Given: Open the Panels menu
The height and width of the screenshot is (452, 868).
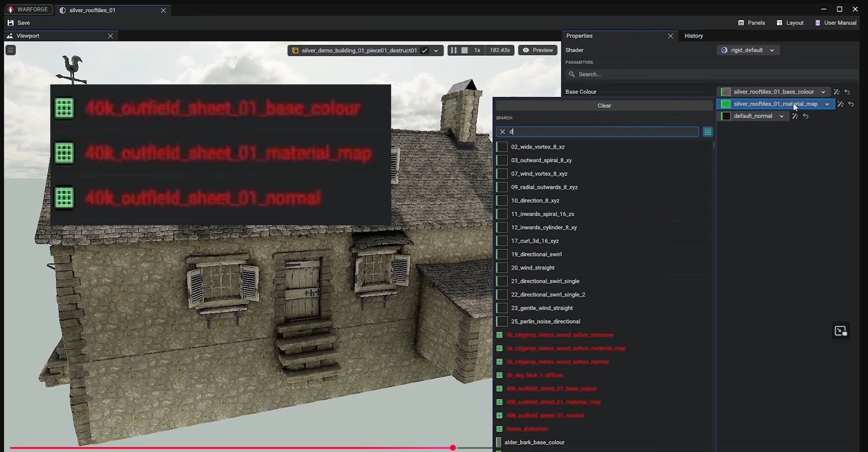Looking at the screenshot, I should pyautogui.click(x=752, y=23).
